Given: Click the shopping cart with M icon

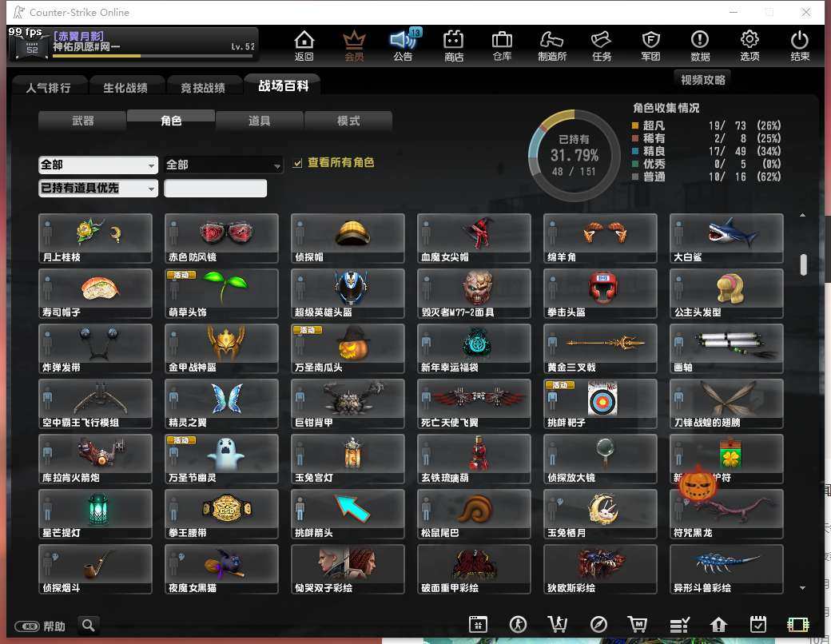Looking at the screenshot, I should coord(638,625).
